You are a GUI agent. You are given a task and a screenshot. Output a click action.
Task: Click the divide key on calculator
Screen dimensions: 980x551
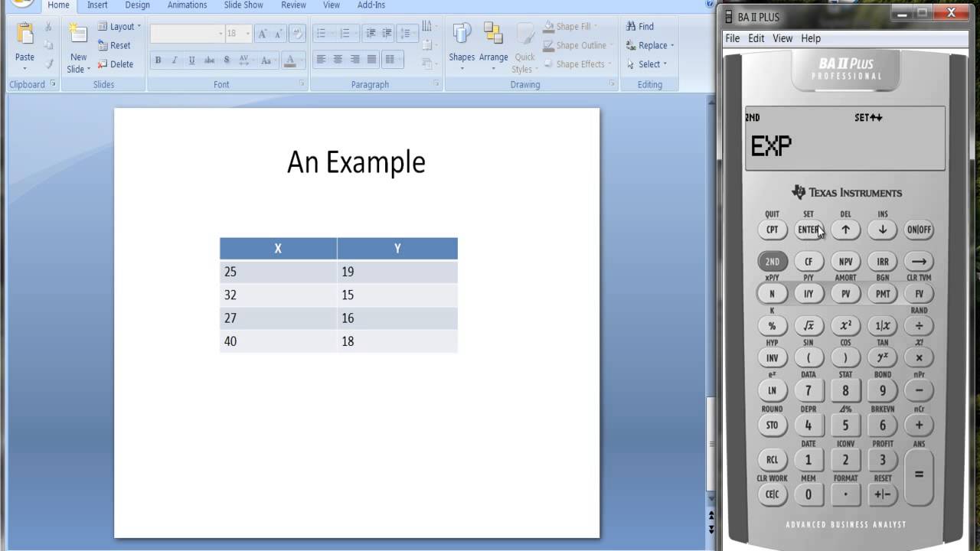click(919, 326)
